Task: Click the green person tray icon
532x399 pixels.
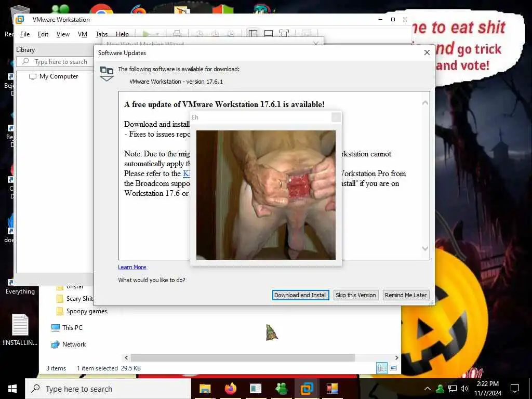Action: 440,389
